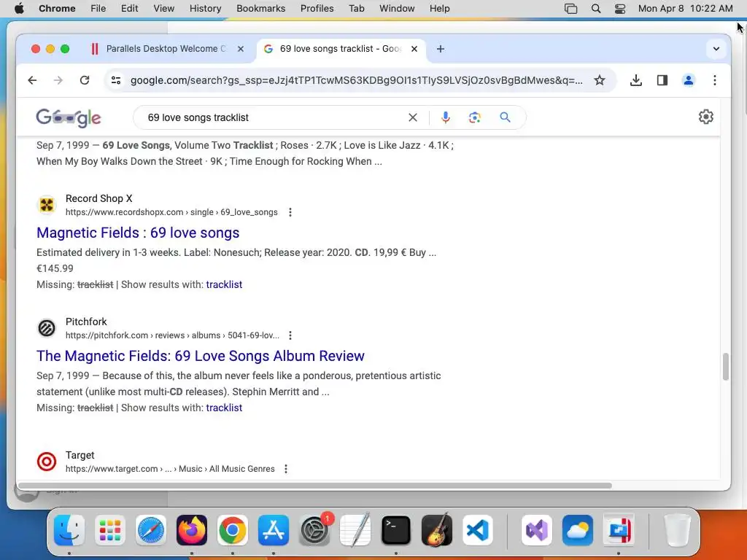
Task: Open more options for Pitchfork result
Action: coord(290,335)
